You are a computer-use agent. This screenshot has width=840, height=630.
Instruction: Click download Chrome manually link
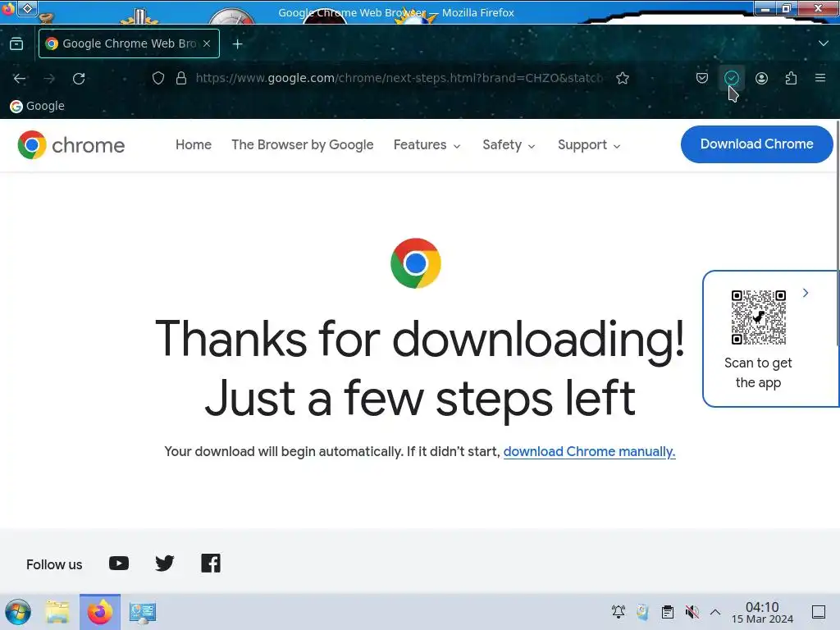tap(589, 452)
